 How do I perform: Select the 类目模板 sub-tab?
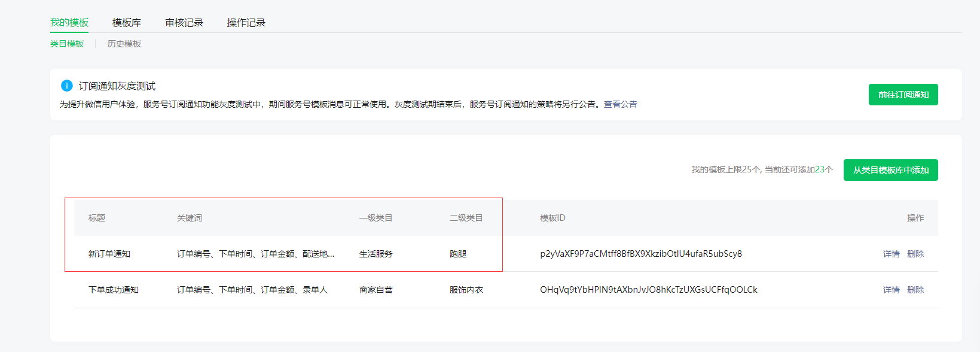pos(67,44)
